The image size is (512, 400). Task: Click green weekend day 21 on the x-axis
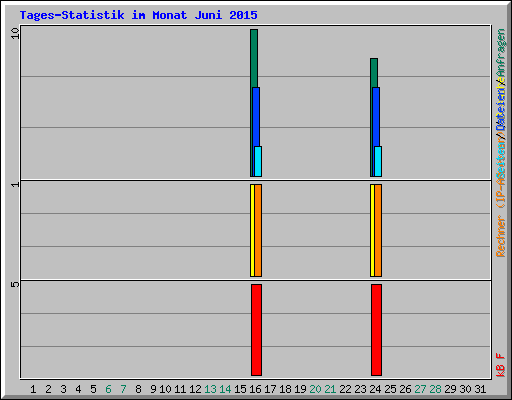[330, 389]
